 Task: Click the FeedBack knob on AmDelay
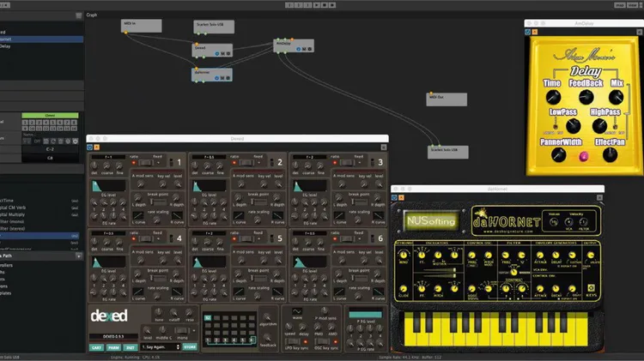pyautogui.click(x=586, y=97)
